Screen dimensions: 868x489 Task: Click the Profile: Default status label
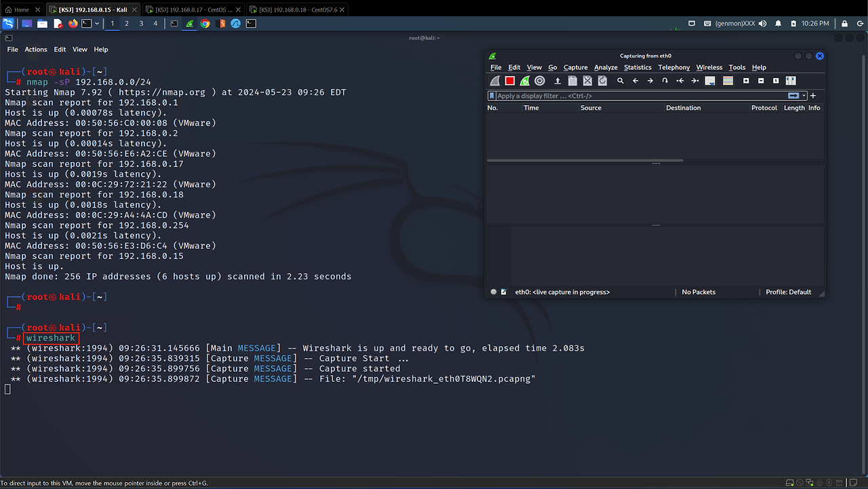[788, 292]
